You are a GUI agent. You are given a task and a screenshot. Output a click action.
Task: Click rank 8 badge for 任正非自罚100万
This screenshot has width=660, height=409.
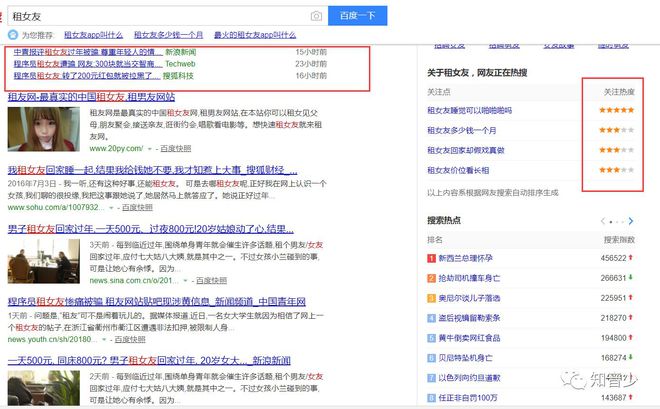[x=431, y=398]
